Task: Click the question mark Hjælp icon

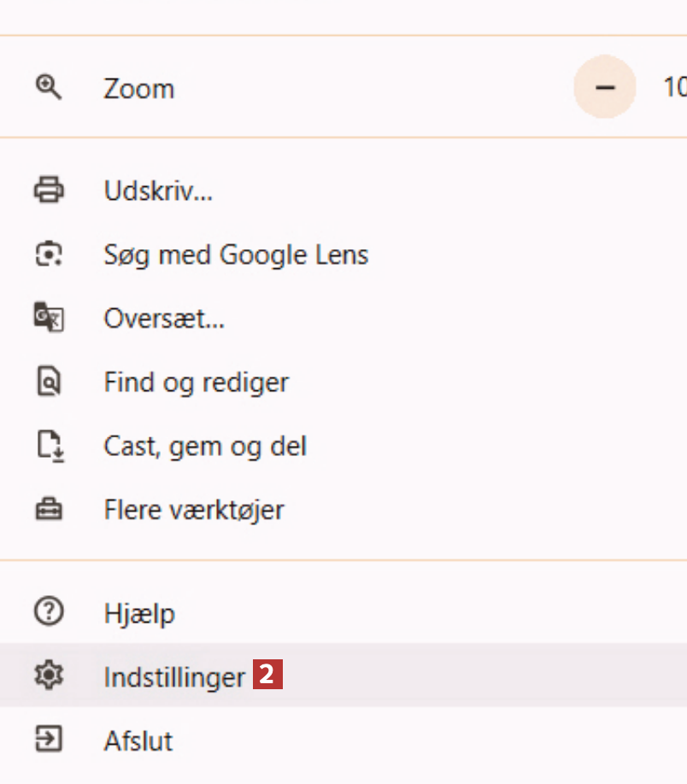Action: (48, 612)
